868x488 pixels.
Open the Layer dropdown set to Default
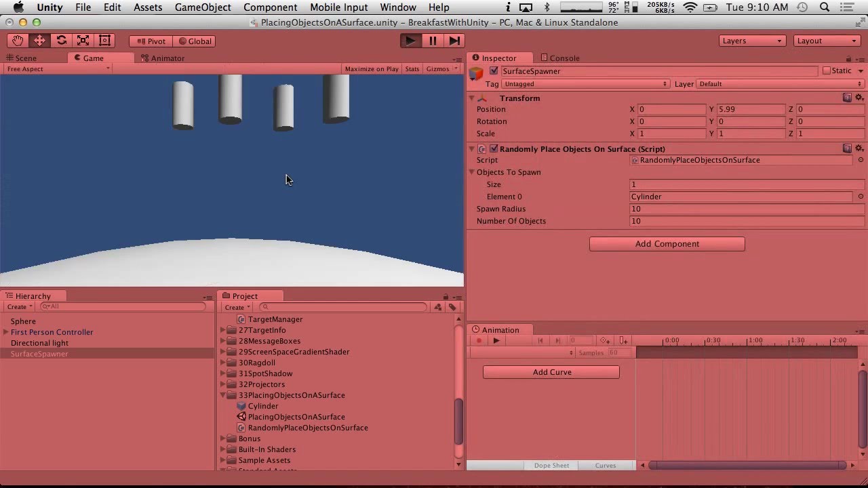click(781, 84)
